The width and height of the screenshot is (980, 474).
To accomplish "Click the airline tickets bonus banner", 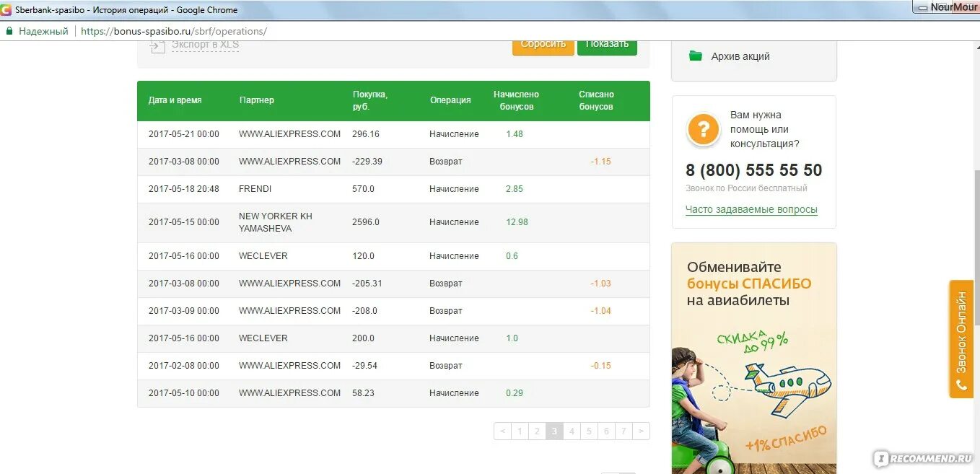I will (x=754, y=358).
